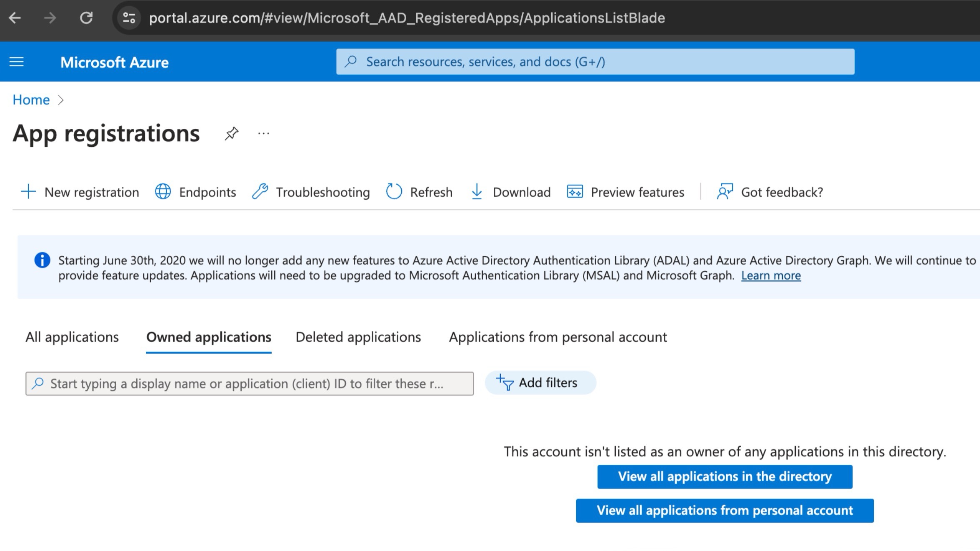Pin App registrations blade with pin icon
The height and width of the screenshot is (551, 980).
tap(232, 133)
